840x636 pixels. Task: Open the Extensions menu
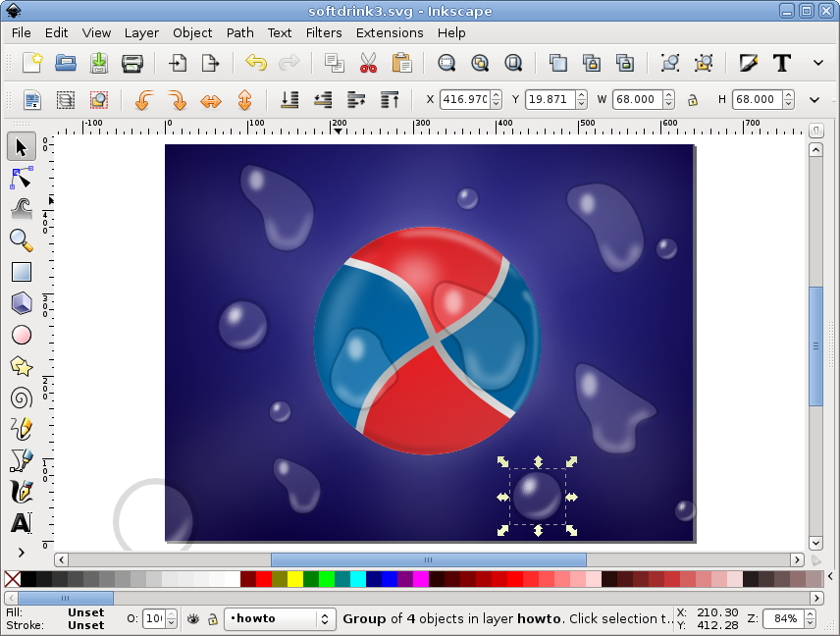(390, 32)
